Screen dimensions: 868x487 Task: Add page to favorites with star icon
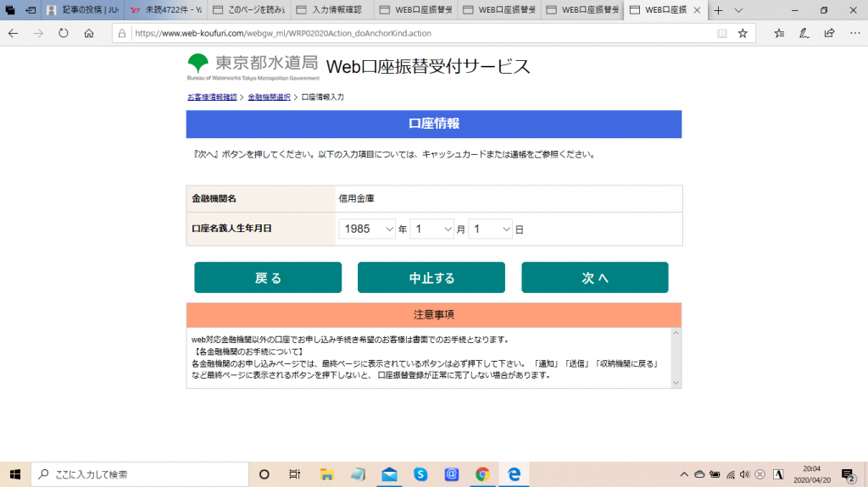(743, 33)
